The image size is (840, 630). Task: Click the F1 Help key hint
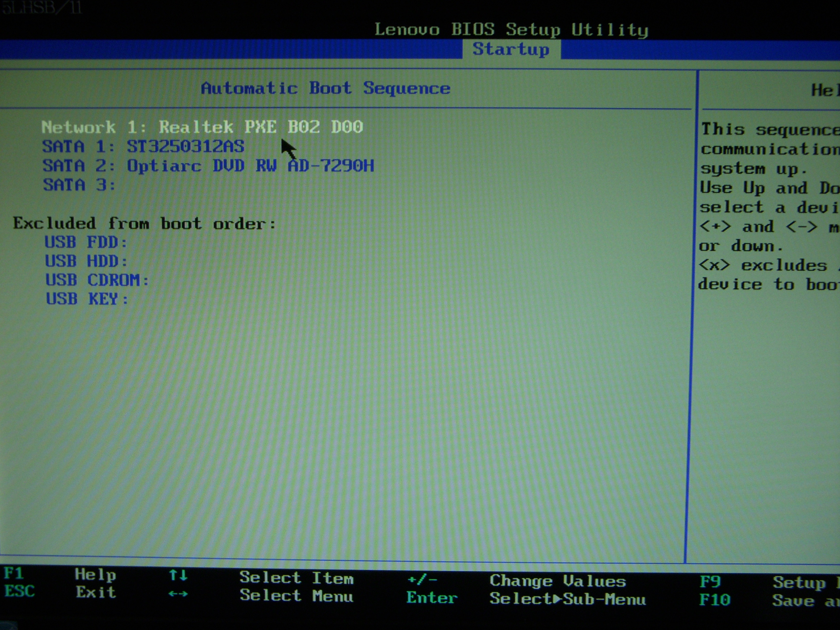pos(14,573)
